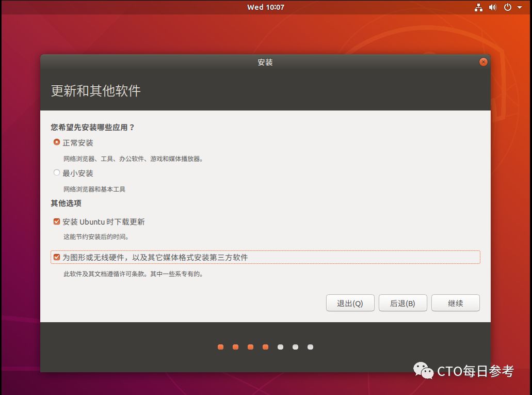Click the last gray progress dot
The height and width of the screenshot is (395, 532).
(x=310, y=347)
